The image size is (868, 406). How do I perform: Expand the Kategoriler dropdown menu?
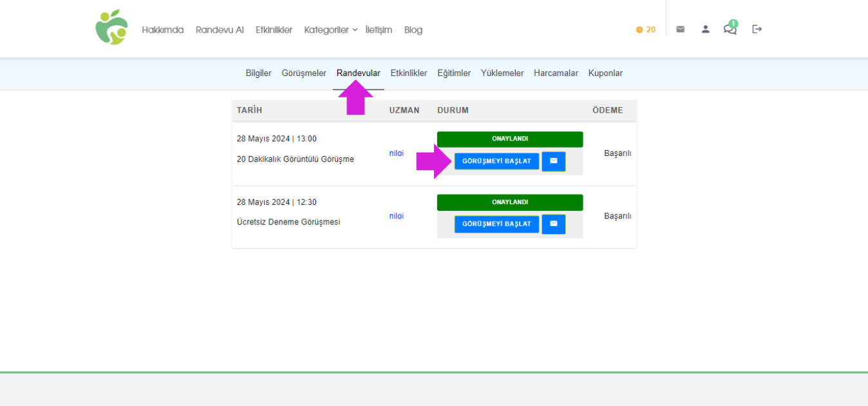pyautogui.click(x=331, y=30)
